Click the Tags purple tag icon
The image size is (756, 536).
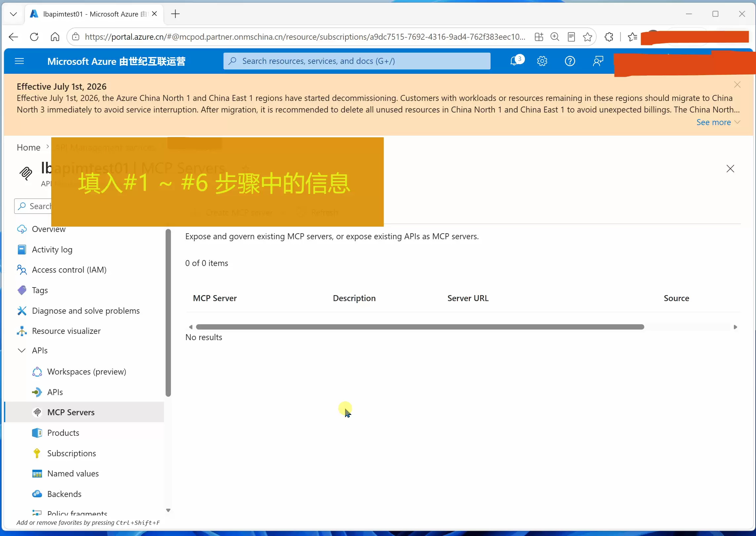22,290
